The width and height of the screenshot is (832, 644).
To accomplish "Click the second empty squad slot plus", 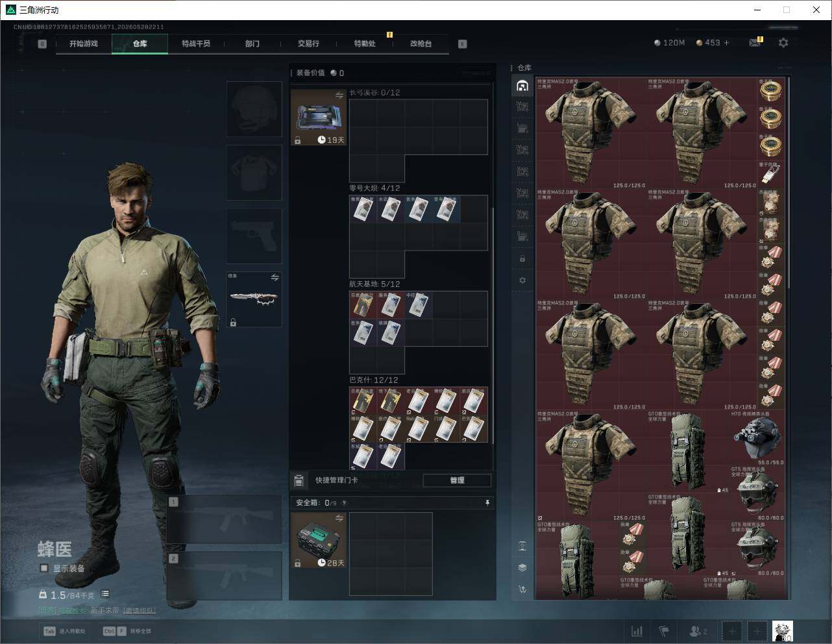I will [x=757, y=631].
